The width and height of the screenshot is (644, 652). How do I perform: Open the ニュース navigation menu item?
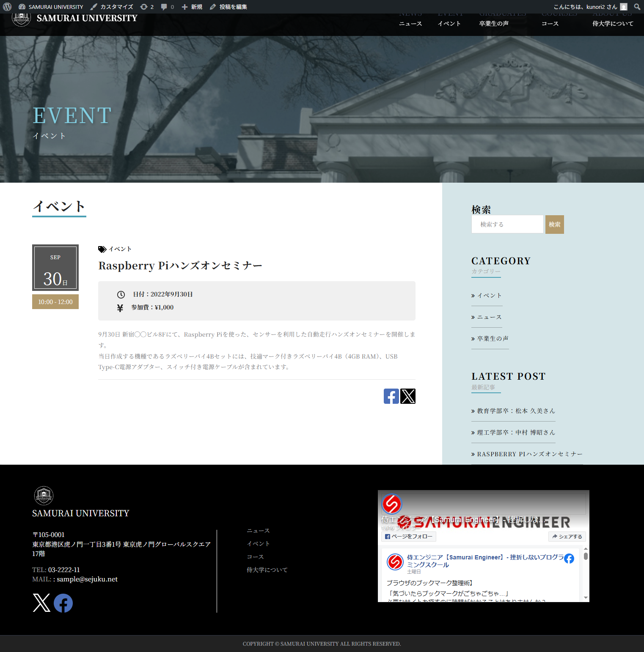click(x=410, y=24)
